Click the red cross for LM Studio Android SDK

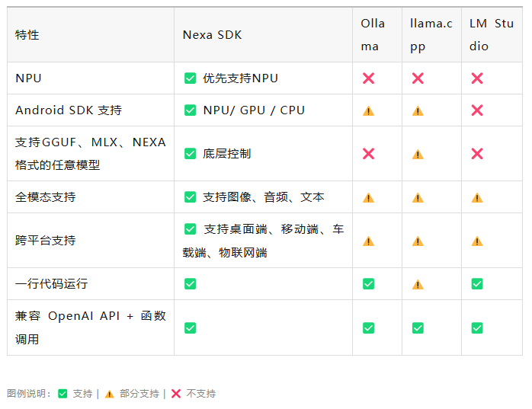(x=477, y=110)
